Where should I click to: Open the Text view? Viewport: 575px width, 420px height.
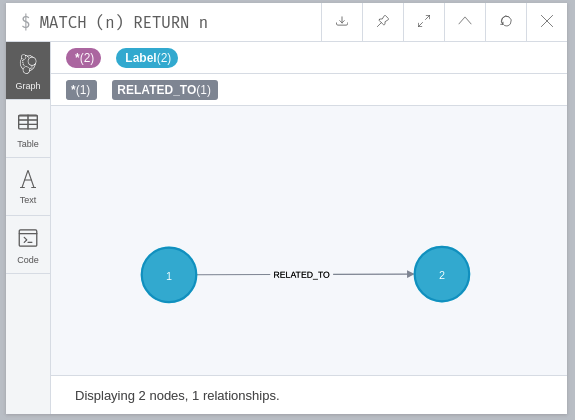click(28, 187)
